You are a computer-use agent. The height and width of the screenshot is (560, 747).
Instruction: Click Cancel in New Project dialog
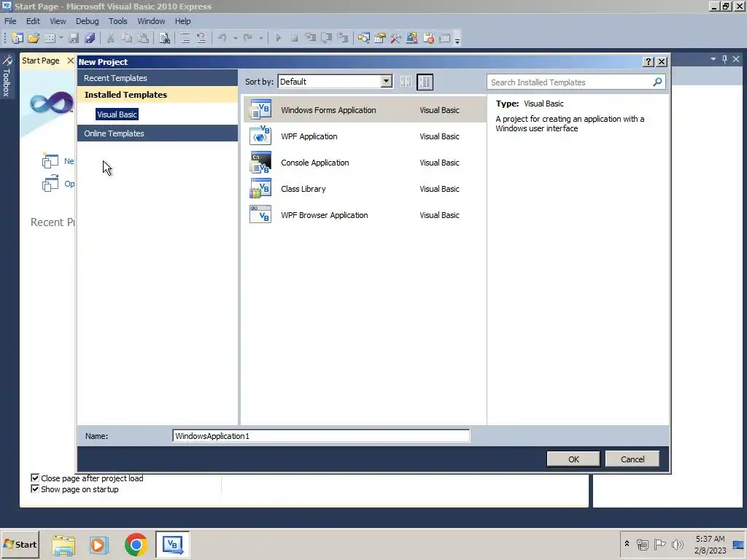click(x=632, y=459)
